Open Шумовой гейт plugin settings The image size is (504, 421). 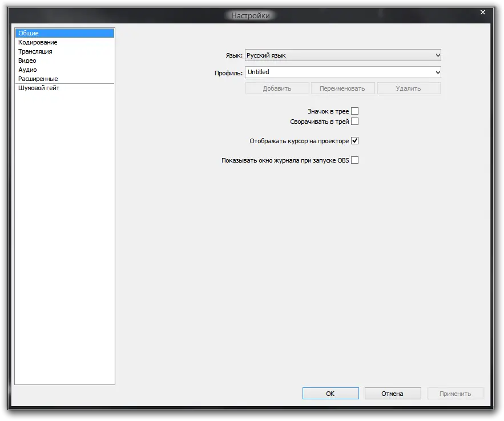(64, 88)
